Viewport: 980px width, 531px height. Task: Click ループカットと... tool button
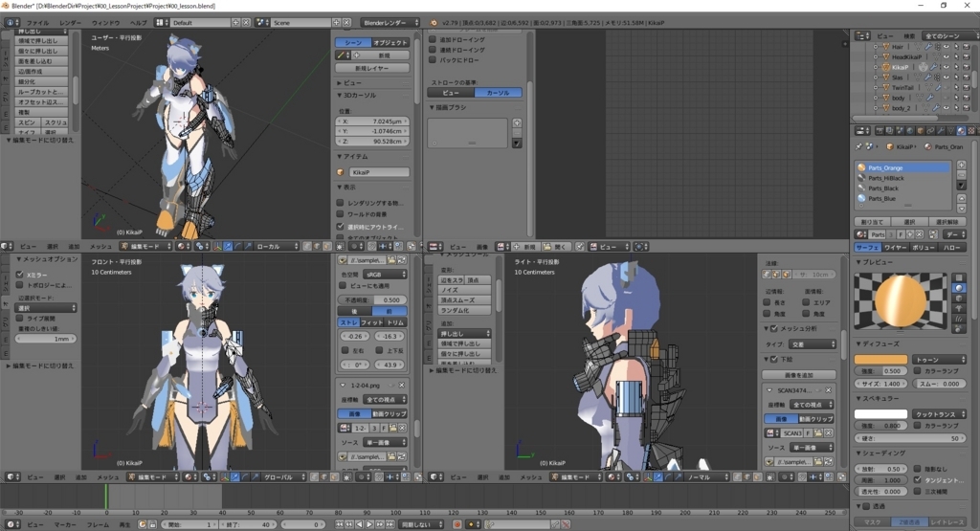pyautogui.click(x=42, y=92)
